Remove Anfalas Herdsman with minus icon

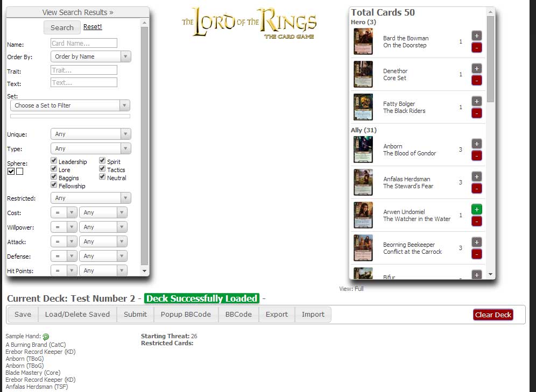pyautogui.click(x=476, y=189)
